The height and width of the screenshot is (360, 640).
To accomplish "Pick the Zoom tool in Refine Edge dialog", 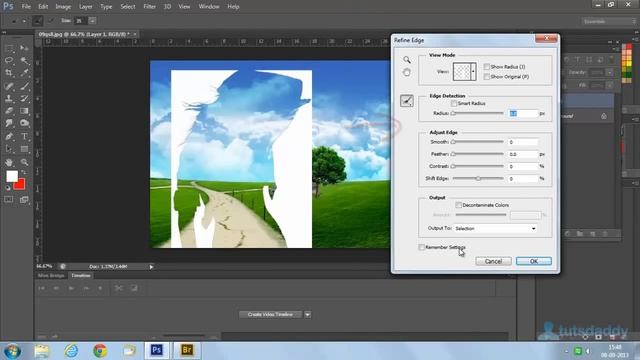I will (x=407, y=60).
